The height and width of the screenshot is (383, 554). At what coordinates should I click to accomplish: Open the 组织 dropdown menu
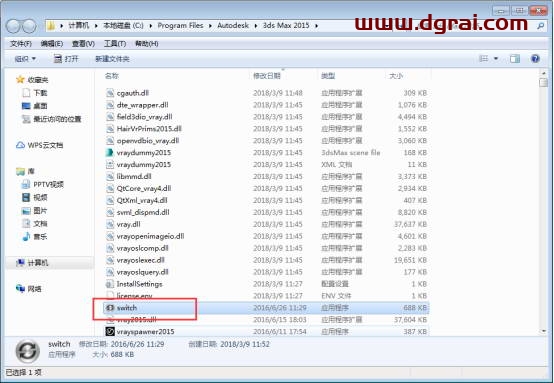tap(25, 59)
